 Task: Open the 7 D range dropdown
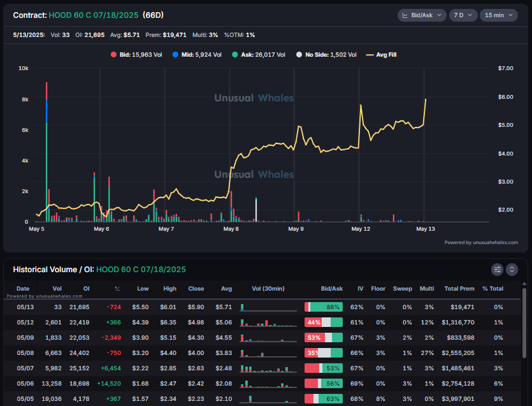[x=463, y=15]
